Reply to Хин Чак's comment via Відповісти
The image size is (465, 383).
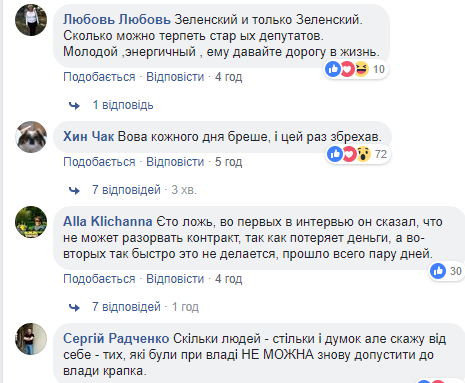coord(175,162)
